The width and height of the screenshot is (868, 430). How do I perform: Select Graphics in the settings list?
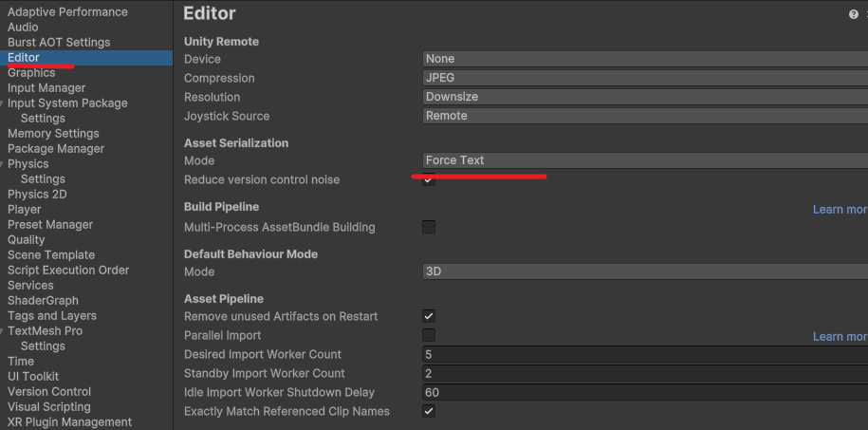pyautogui.click(x=31, y=72)
